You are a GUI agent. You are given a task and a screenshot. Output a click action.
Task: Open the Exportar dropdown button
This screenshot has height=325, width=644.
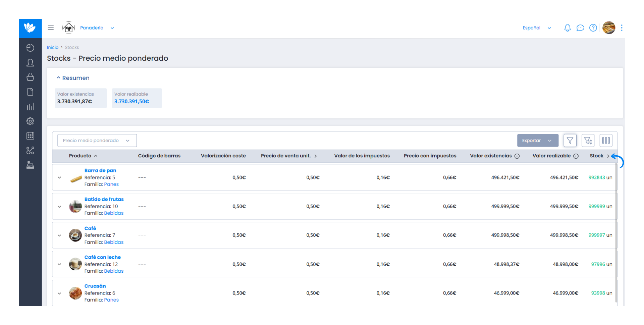click(x=538, y=141)
